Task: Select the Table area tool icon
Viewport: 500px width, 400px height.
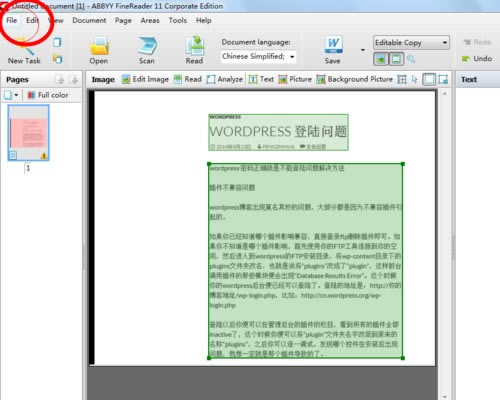Action: pos(402,79)
